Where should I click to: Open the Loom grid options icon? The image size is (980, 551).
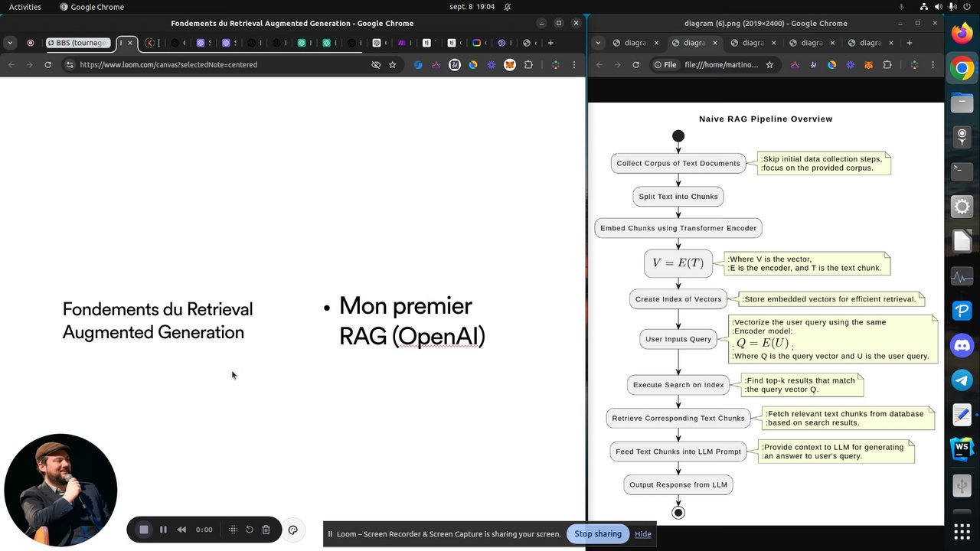(233, 530)
